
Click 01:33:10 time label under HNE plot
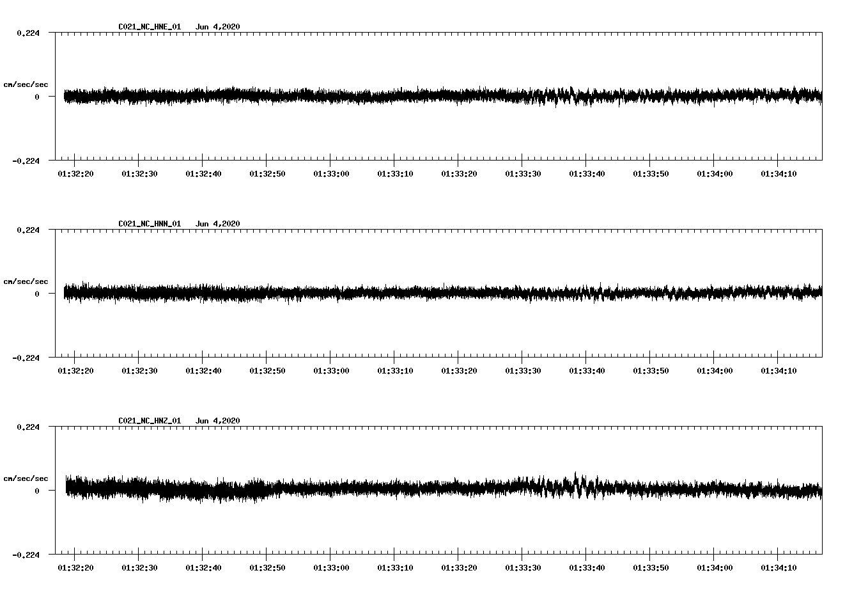coord(395,174)
